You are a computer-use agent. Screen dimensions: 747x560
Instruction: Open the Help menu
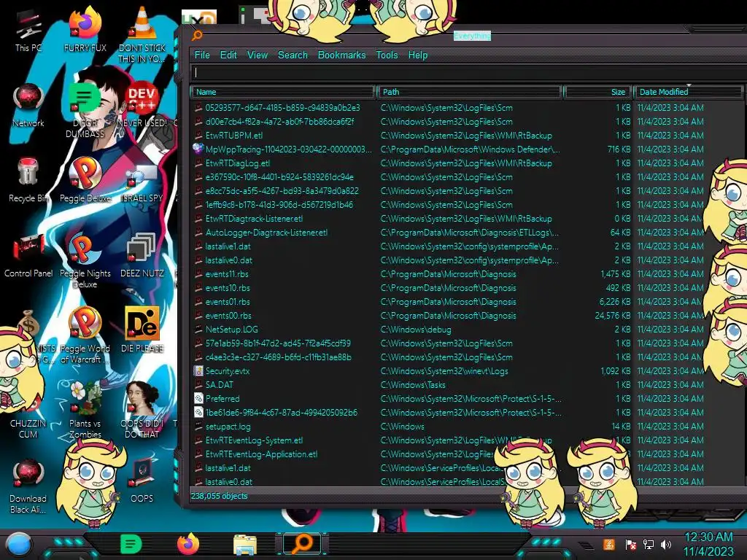pyautogui.click(x=418, y=55)
